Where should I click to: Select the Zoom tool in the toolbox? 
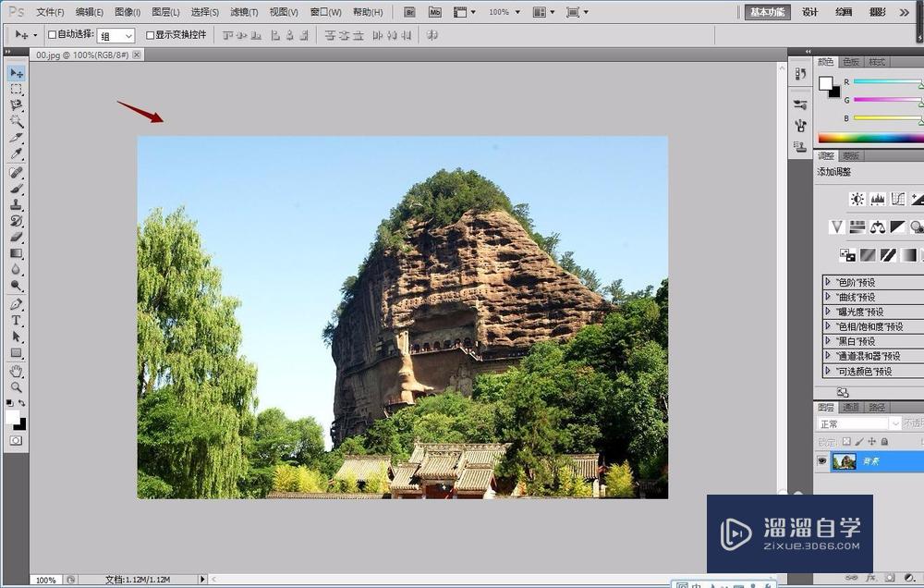[x=16, y=387]
